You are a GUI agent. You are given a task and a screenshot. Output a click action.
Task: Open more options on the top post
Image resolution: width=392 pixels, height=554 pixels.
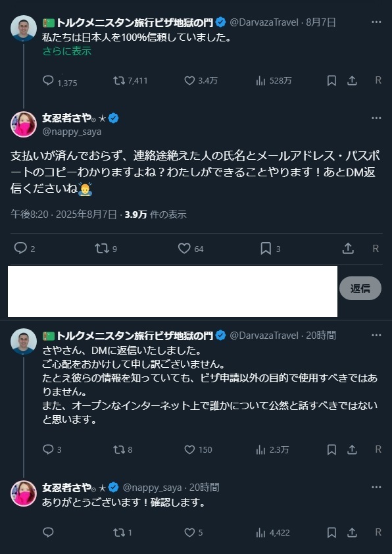pos(376,22)
